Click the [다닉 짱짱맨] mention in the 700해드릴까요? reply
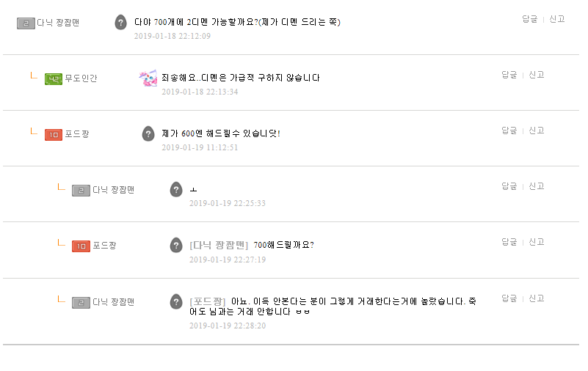Viewport: 588px width, 371px height. click(x=219, y=245)
